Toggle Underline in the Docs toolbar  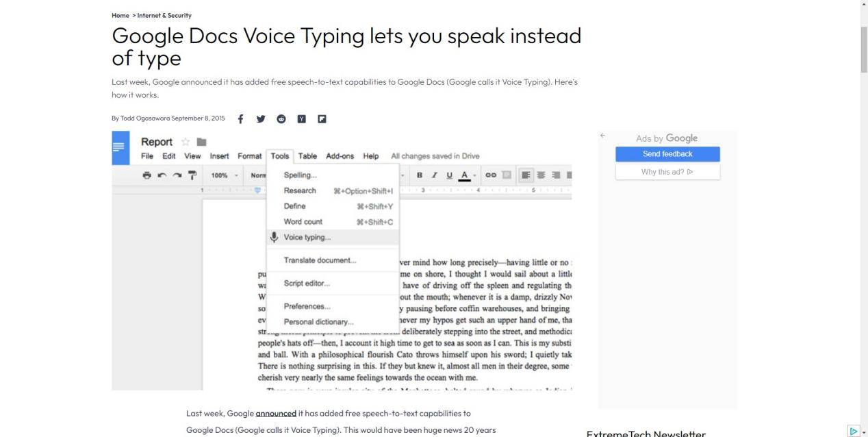coord(450,175)
